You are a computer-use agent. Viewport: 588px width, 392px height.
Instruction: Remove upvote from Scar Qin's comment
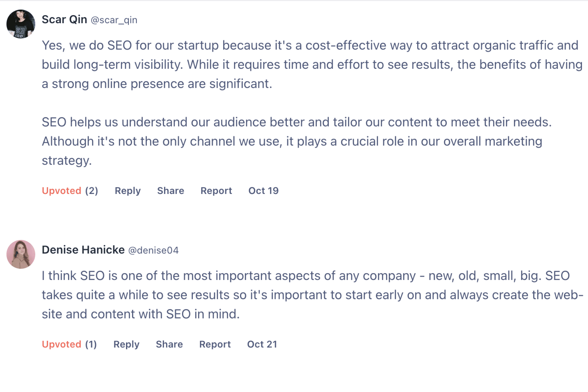[x=61, y=191]
